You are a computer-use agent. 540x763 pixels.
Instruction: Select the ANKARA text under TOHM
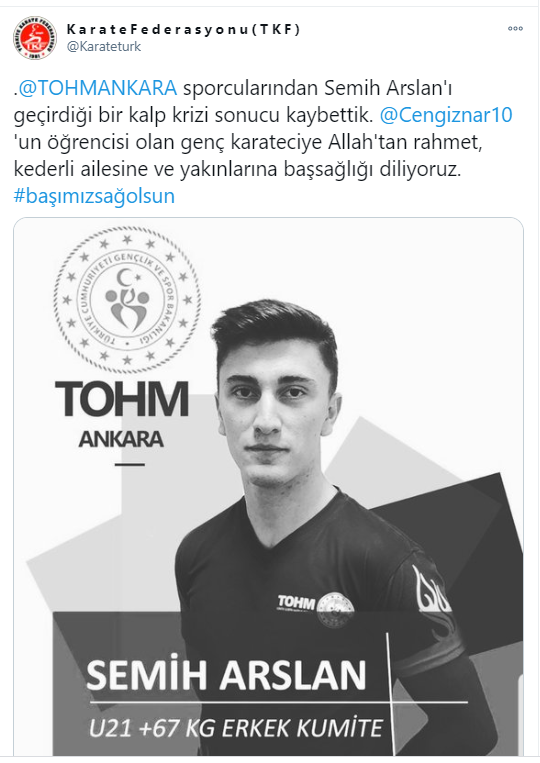[122, 439]
